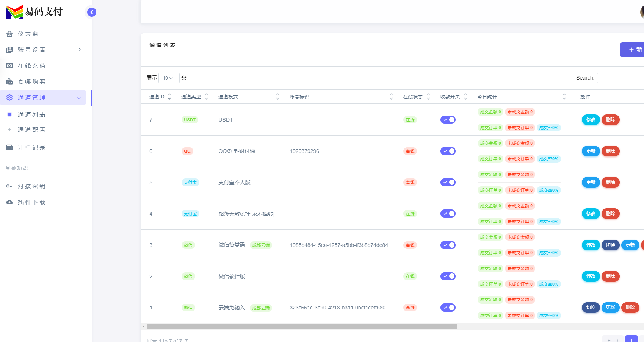Click 切换 button for 微信赞赏码 row
The height and width of the screenshot is (342, 644).
(x=610, y=245)
